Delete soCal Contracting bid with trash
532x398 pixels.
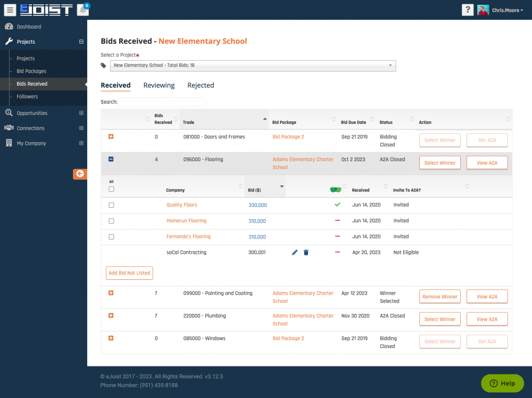(306, 252)
